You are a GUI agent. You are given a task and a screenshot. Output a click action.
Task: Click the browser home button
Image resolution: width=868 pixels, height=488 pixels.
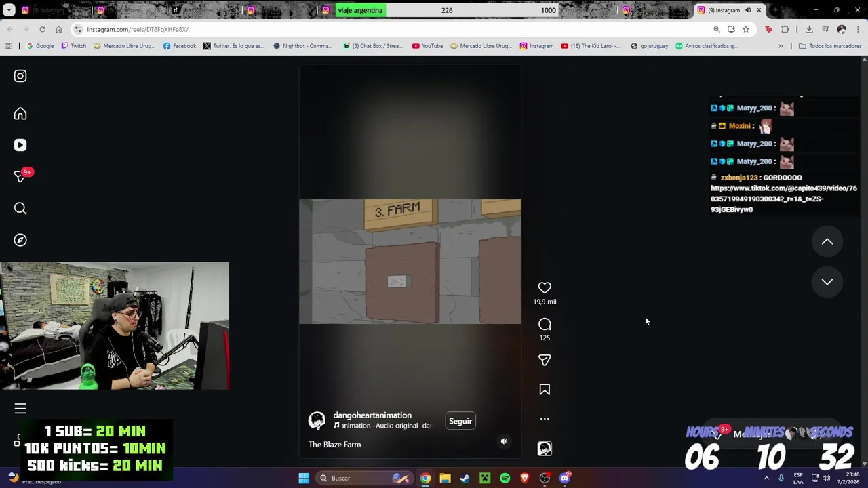[x=58, y=29]
